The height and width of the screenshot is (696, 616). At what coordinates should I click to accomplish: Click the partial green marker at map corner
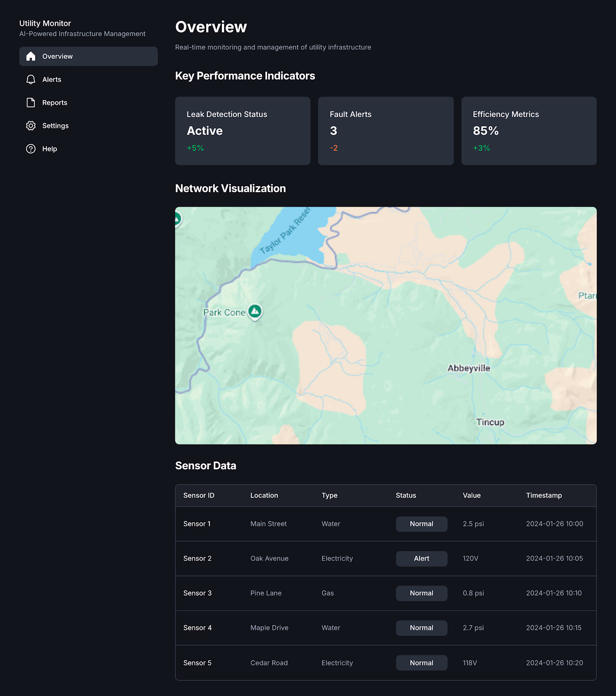click(177, 218)
